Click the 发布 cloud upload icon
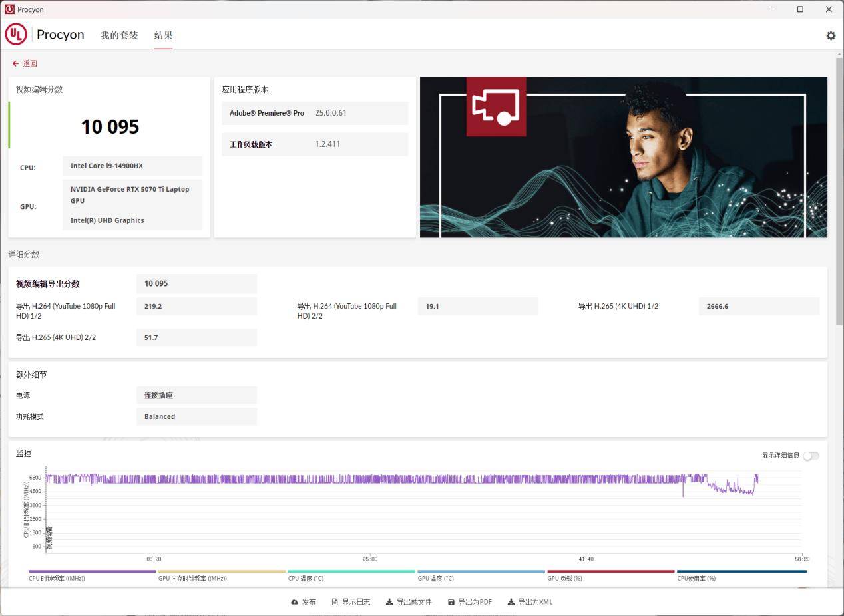The width and height of the screenshot is (844, 616). coord(294,601)
